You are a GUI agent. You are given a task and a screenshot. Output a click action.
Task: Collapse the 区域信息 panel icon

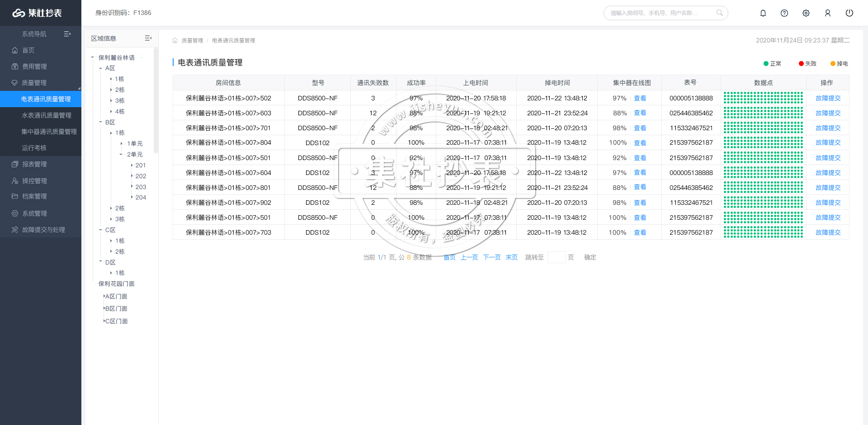point(148,38)
